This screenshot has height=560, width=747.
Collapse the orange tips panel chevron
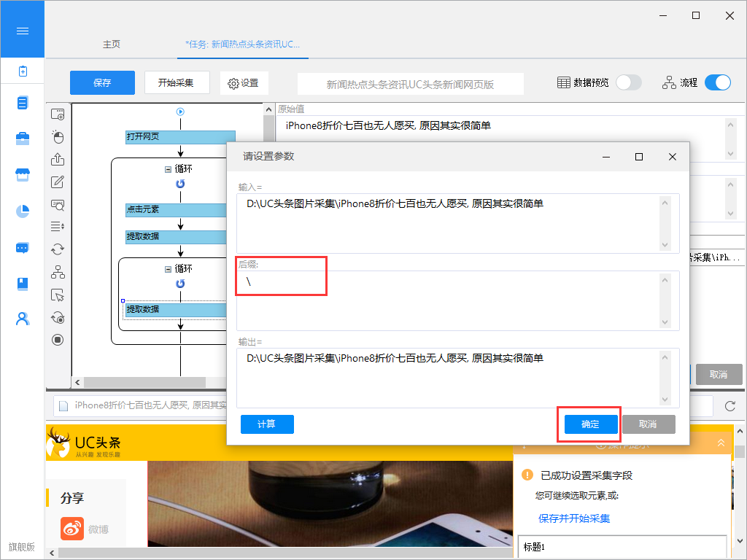721,443
